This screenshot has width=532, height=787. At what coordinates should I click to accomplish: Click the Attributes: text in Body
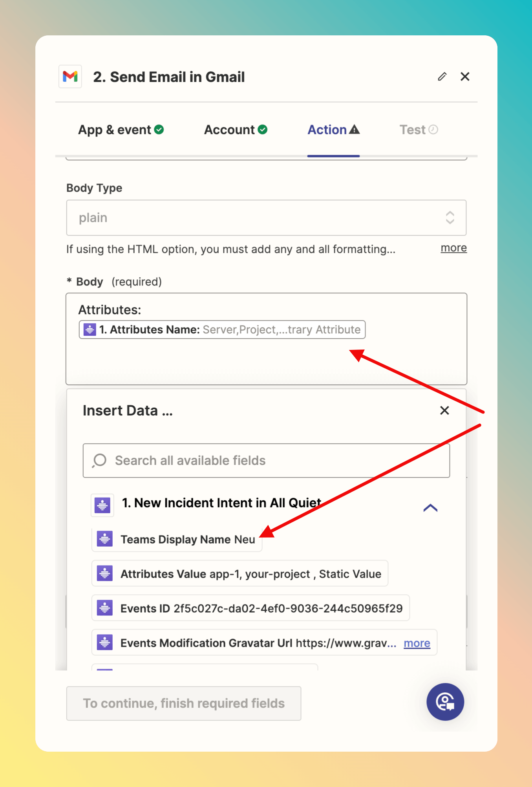(x=110, y=310)
